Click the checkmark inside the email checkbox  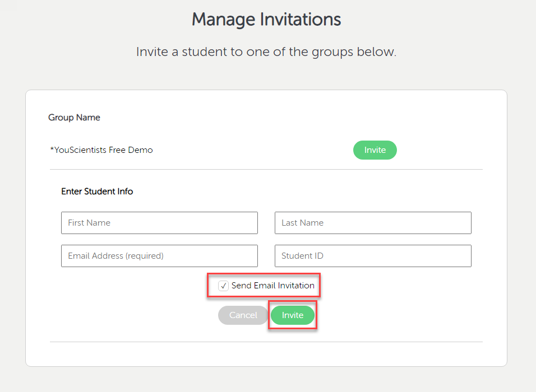coord(223,286)
